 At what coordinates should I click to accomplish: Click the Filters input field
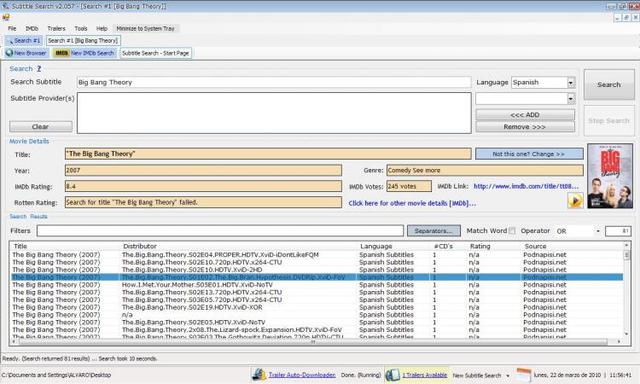220,231
